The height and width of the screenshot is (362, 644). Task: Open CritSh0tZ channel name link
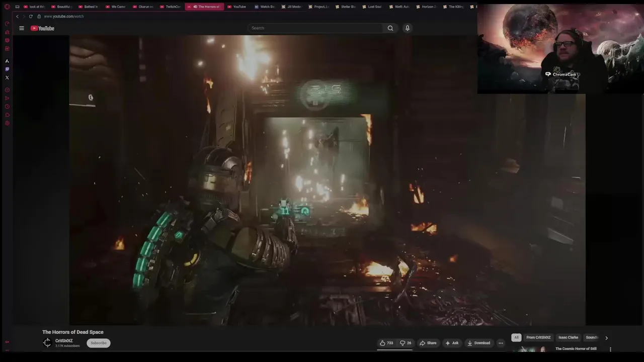point(64,341)
